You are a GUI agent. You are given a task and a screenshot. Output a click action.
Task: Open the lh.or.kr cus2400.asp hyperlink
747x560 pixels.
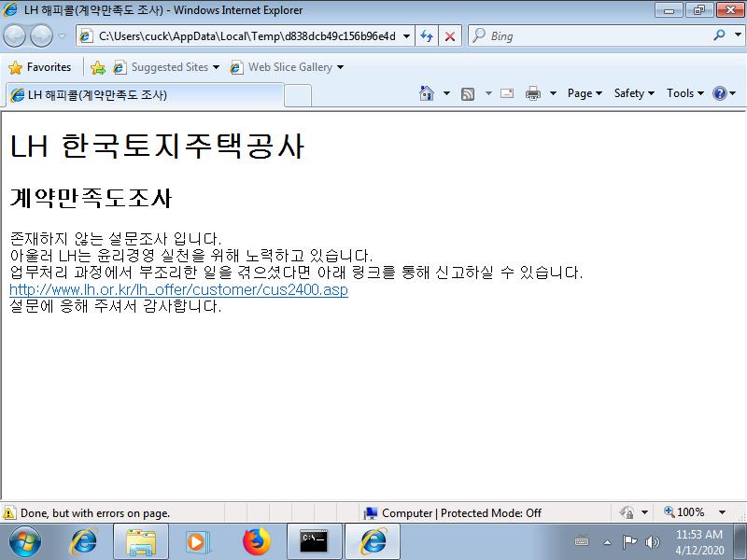click(178, 289)
